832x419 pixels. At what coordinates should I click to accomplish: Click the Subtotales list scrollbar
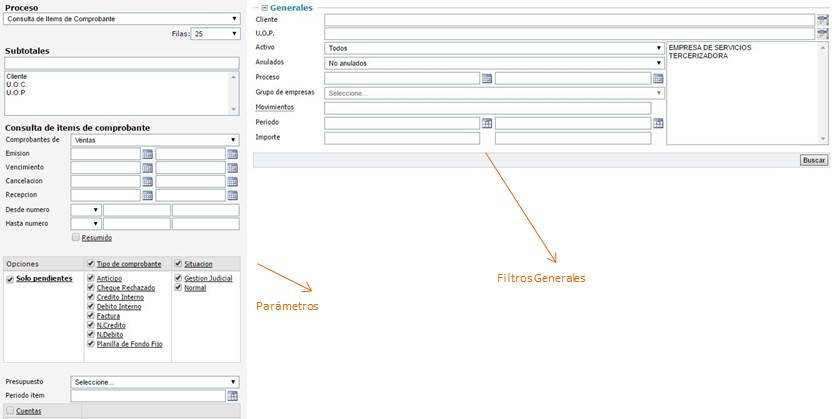pyautogui.click(x=234, y=92)
